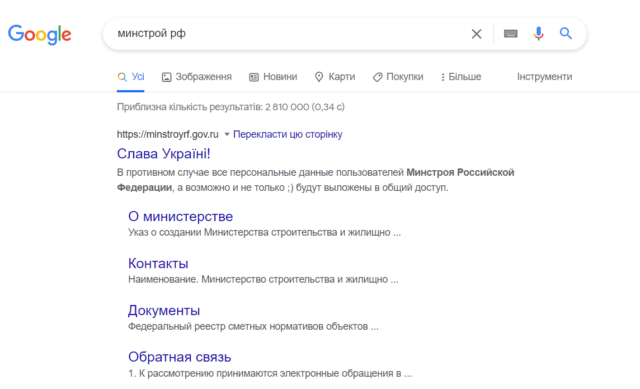Expand the arrow next to minstroyrf.gov.ru

click(x=227, y=134)
